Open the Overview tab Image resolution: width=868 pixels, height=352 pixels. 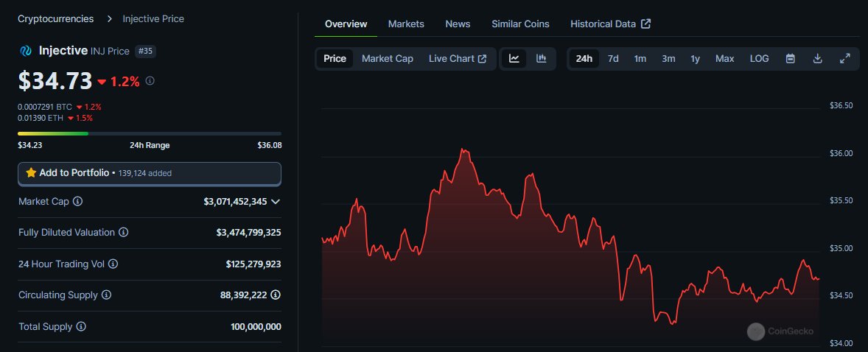pos(346,24)
